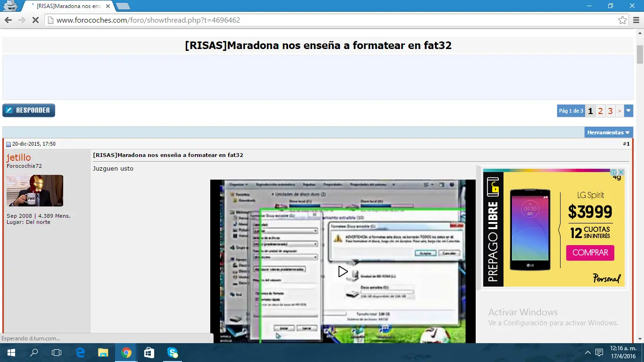Click the page's vertical scrollbar thumb
Screen dimensions: 644x362
coord(640,54)
